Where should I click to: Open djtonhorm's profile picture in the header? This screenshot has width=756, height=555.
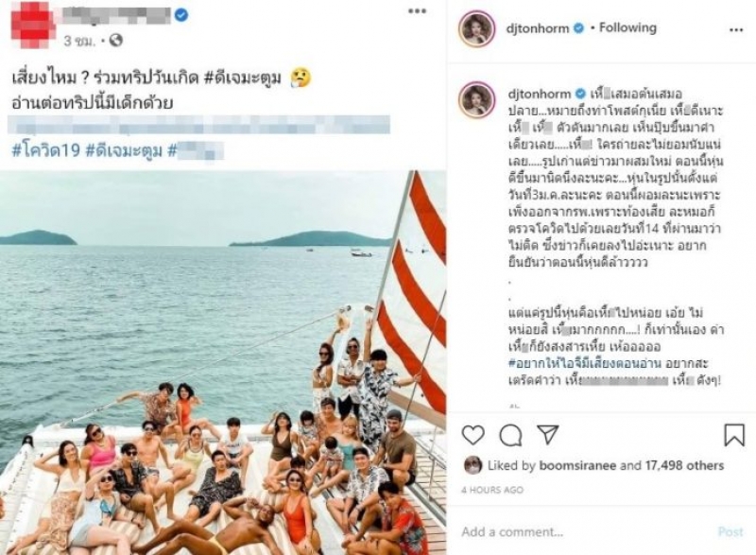(476, 29)
